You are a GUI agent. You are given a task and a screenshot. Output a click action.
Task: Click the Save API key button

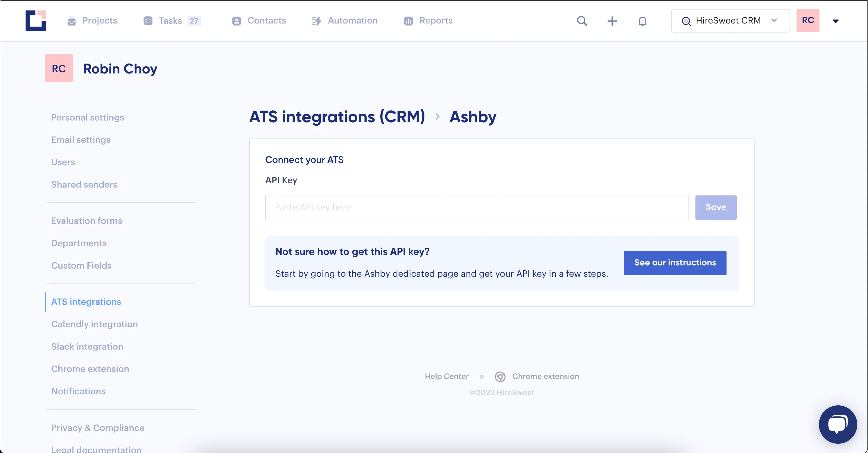(x=716, y=207)
